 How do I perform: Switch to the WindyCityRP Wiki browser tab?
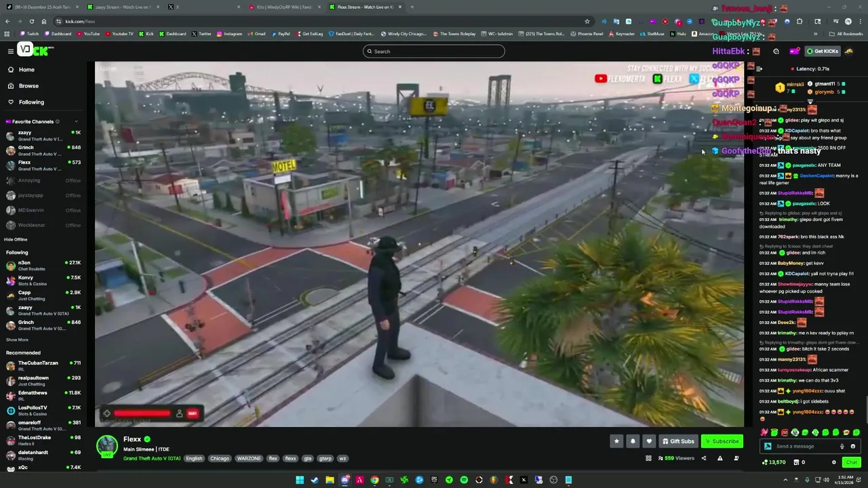tap(283, 7)
